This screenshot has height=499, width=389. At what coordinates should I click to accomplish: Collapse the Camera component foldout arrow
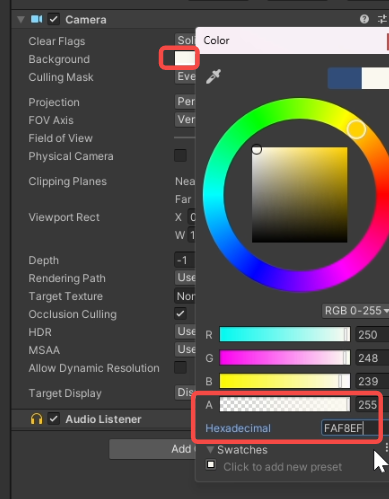21,19
